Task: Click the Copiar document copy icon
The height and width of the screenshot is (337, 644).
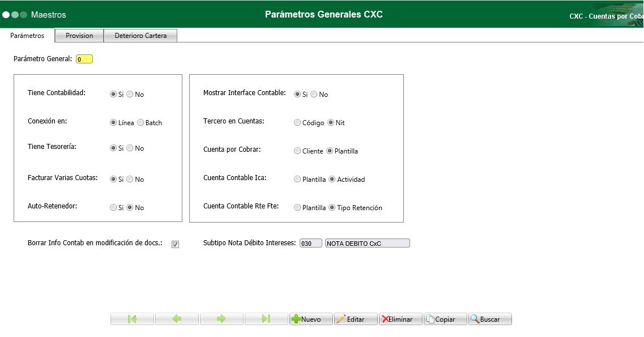Action: click(431, 319)
